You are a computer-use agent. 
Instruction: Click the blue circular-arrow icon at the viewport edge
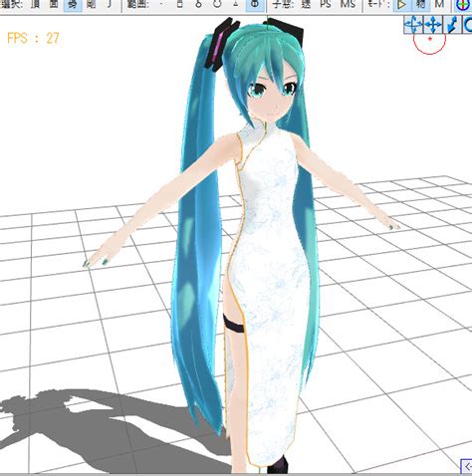[x=467, y=24]
